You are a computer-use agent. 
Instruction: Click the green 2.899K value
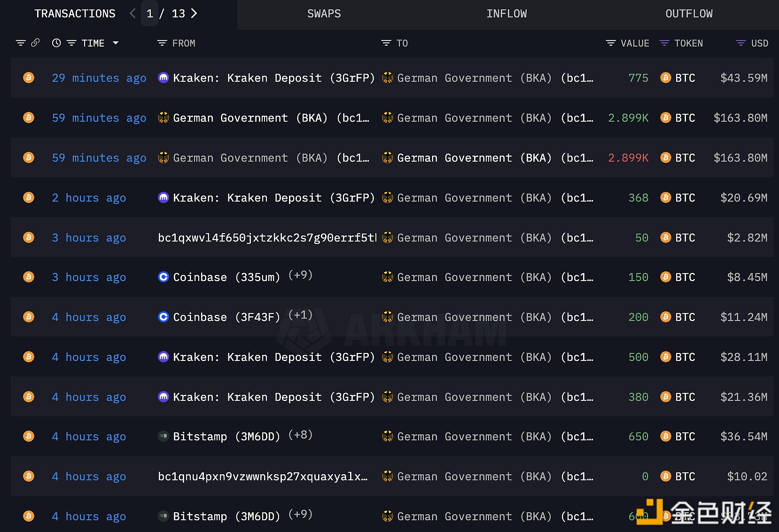tap(628, 118)
